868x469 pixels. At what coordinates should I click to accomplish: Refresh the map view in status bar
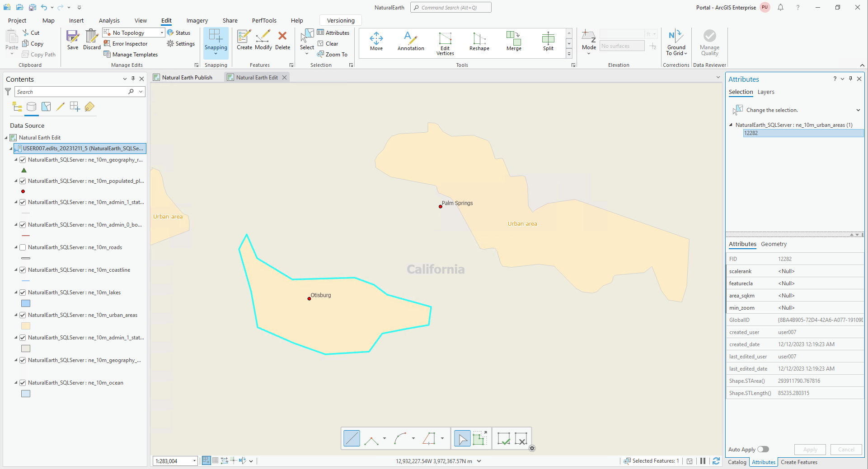pyautogui.click(x=716, y=461)
